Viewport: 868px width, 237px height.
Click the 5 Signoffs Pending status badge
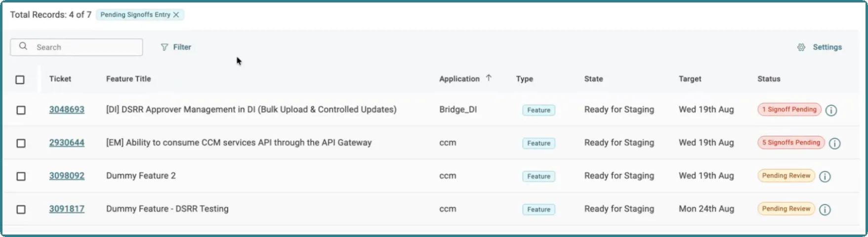(791, 143)
